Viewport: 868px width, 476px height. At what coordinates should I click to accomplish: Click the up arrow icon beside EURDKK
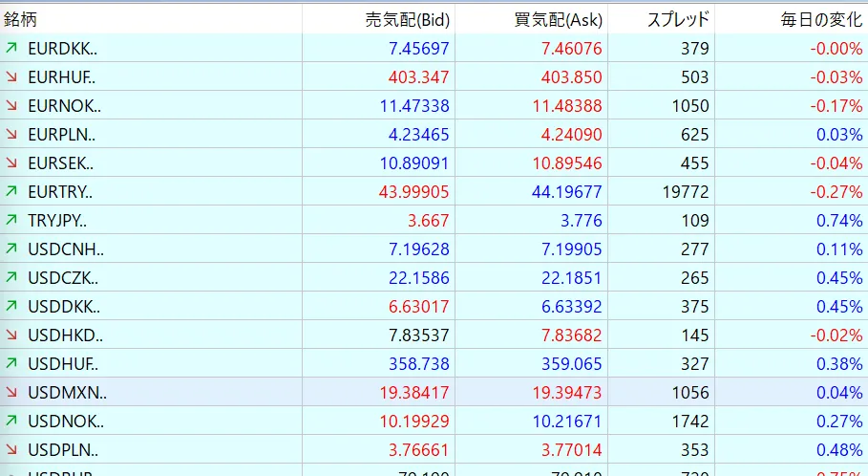point(11,48)
